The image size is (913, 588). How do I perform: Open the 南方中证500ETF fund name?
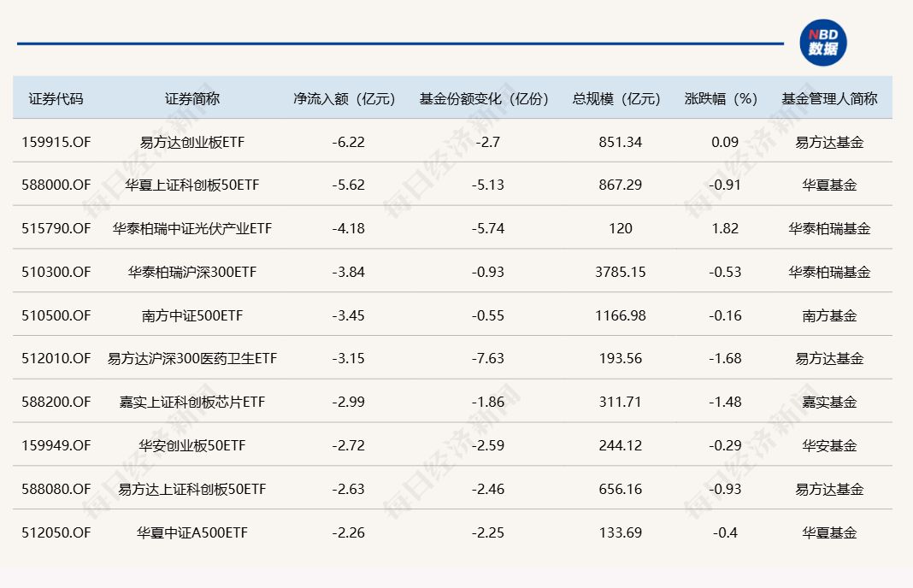192,315
